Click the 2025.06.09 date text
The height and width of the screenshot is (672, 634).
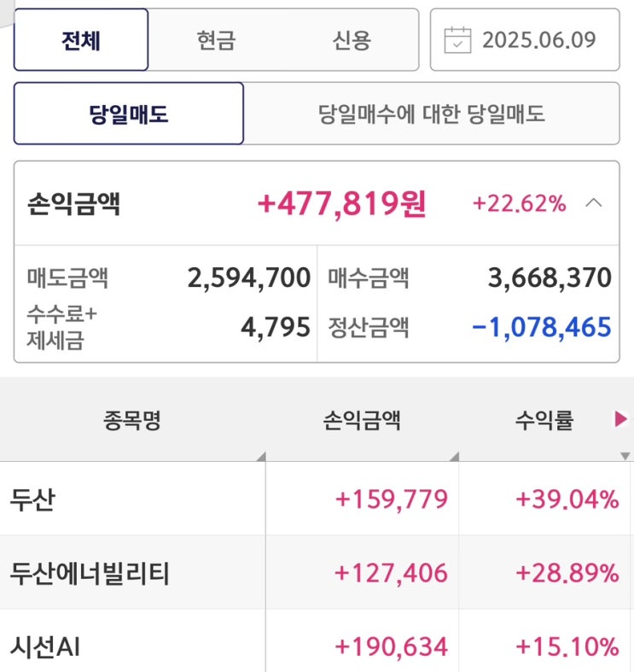pos(538,40)
